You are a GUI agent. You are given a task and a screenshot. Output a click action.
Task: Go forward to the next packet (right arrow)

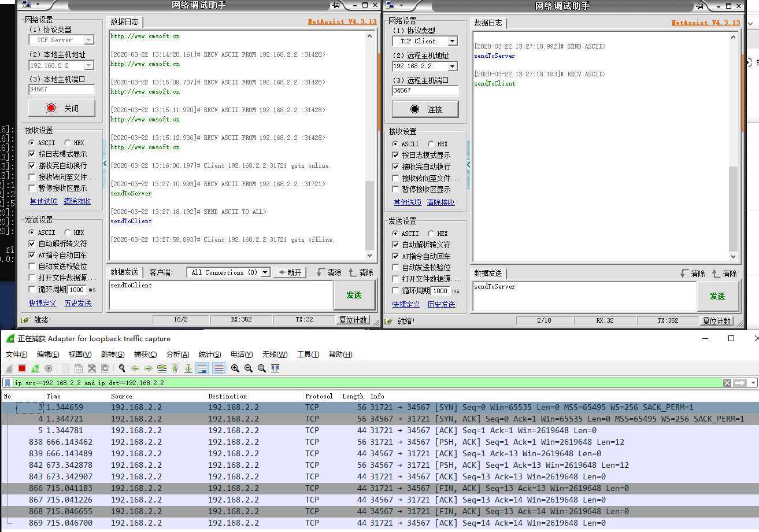[149, 368]
